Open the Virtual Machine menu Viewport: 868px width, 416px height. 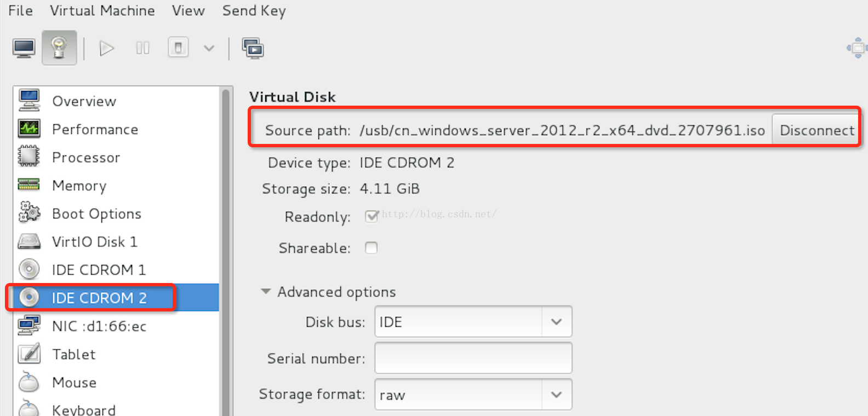point(102,11)
